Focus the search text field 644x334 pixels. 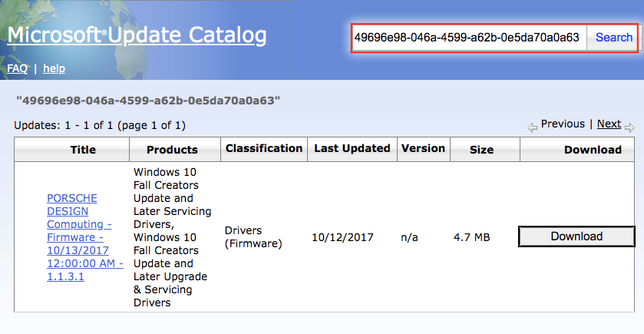(x=468, y=37)
